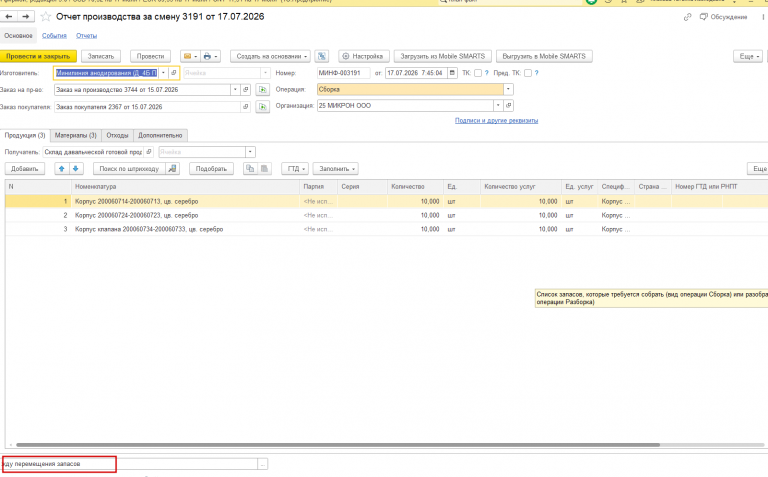Screen dimensions: 768x477
Task: Open the Отходы tab
Action: 117,135
